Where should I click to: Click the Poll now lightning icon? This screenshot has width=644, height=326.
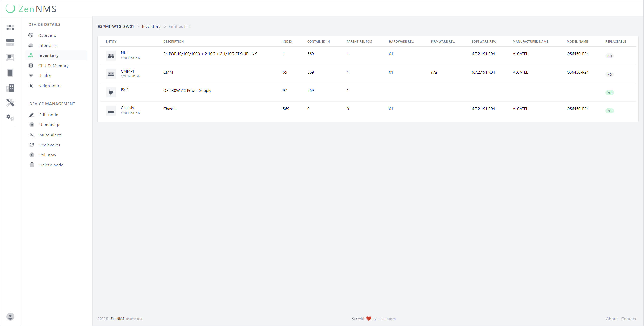(32, 155)
